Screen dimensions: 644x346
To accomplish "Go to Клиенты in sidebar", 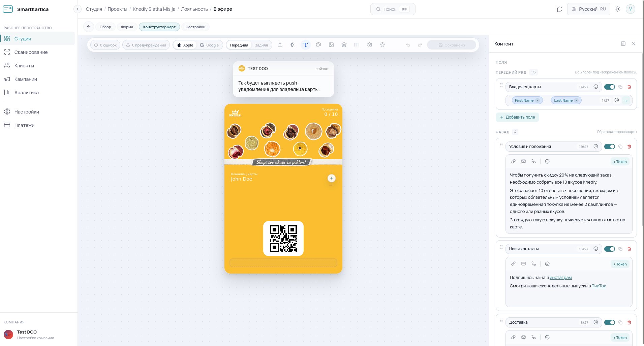I will coord(37,66).
